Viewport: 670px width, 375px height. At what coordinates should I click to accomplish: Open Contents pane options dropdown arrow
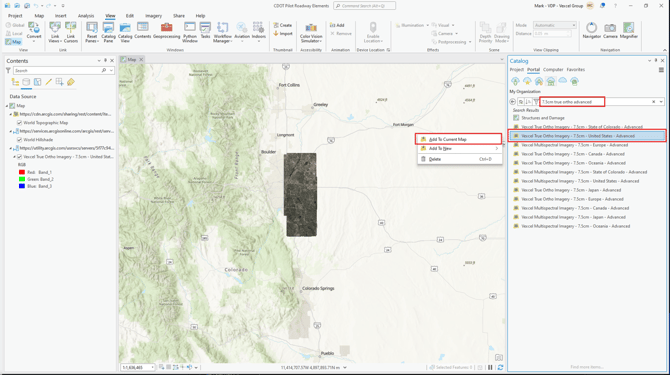tap(99, 61)
